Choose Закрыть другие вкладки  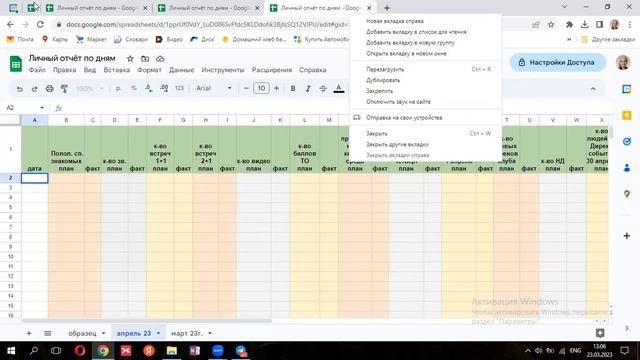(x=426, y=144)
